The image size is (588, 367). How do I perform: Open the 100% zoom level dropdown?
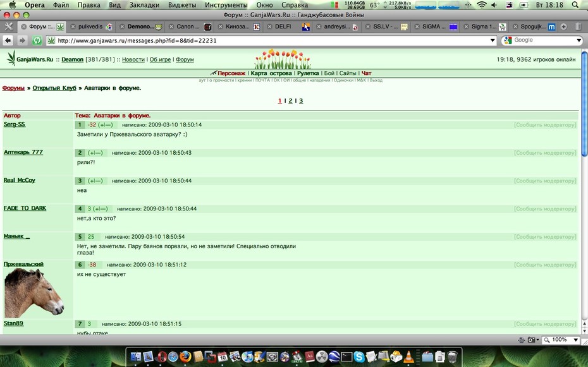click(x=575, y=340)
